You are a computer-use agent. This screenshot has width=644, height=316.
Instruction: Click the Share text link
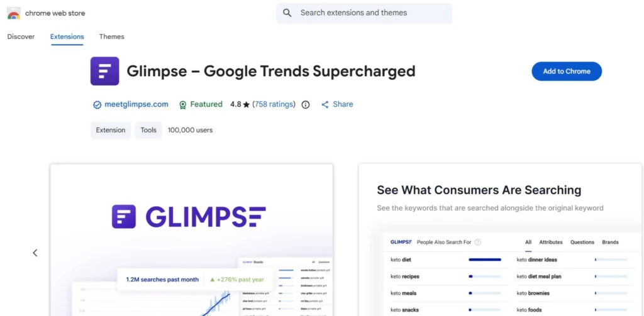[343, 104]
